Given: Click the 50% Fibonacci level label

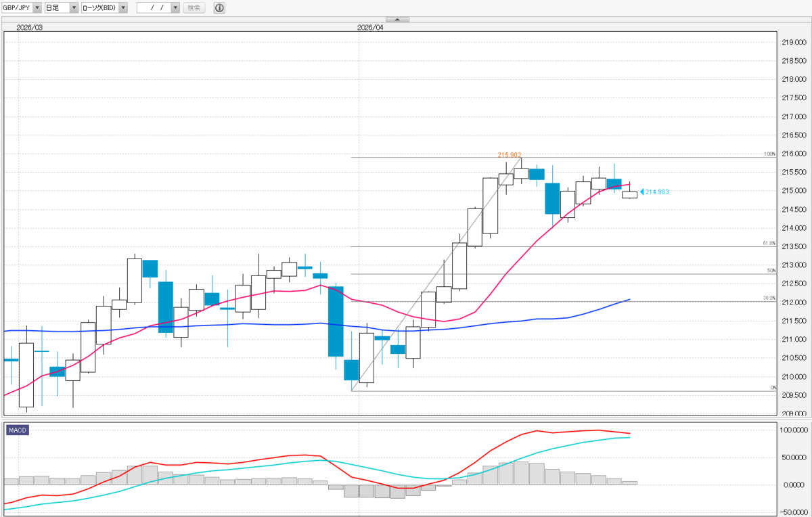Looking at the screenshot, I should pyautogui.click(x=771, y=270).
